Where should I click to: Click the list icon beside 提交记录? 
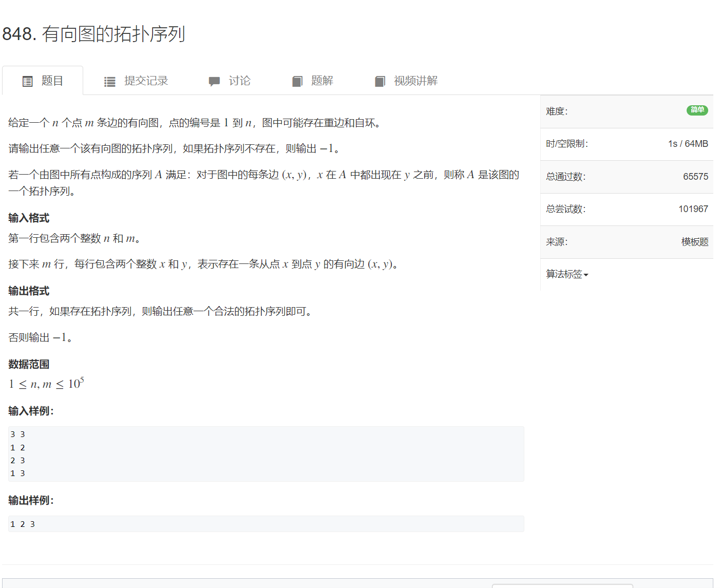110,82
